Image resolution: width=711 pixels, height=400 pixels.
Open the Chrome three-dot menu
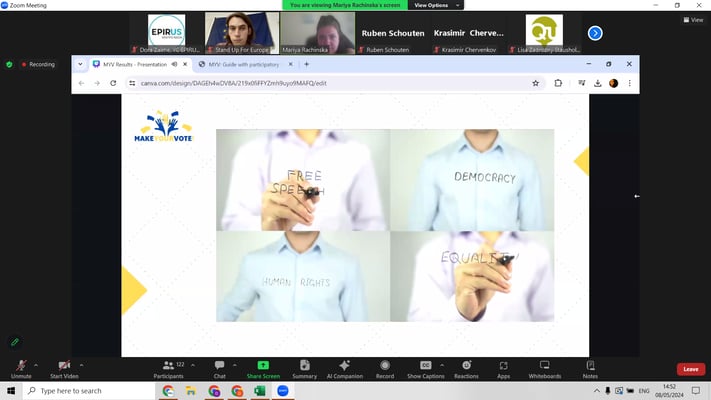pyautogui.click(x=629, y=83)
